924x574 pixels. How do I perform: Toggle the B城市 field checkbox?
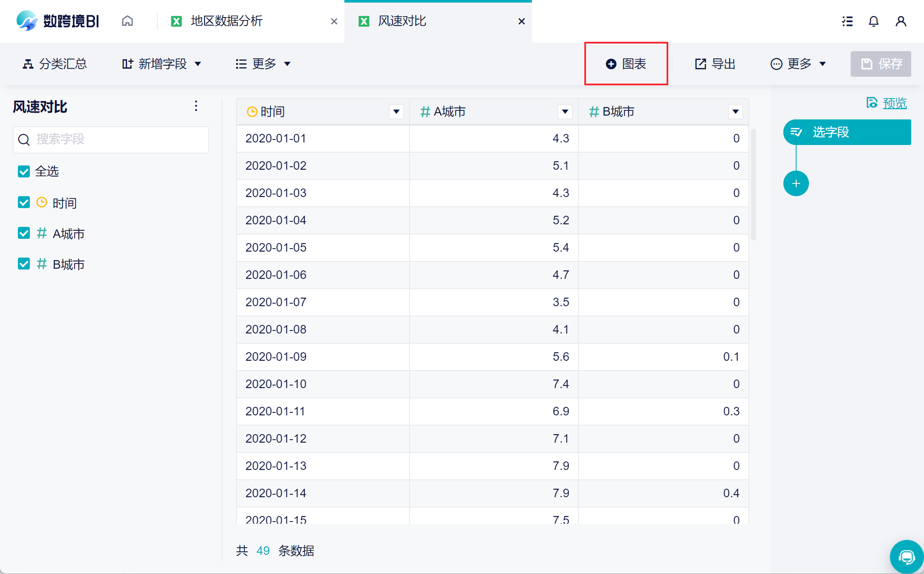(24, 264)
